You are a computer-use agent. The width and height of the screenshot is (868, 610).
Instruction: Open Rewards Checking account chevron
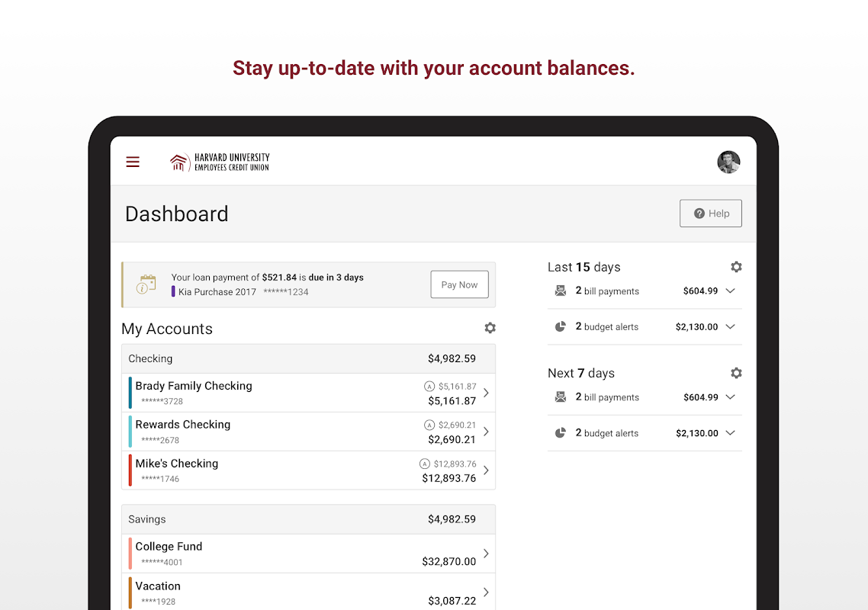click(x=486, y=432)
